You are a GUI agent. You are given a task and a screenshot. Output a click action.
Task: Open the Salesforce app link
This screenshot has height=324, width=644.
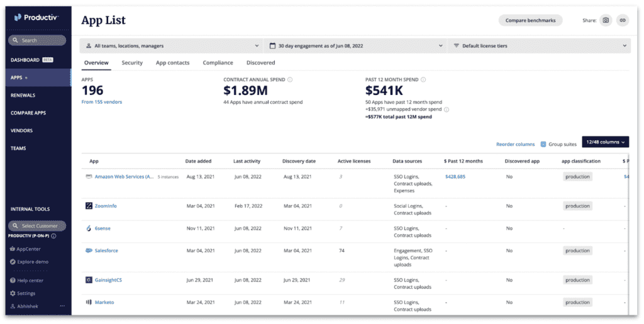[106, 250]
